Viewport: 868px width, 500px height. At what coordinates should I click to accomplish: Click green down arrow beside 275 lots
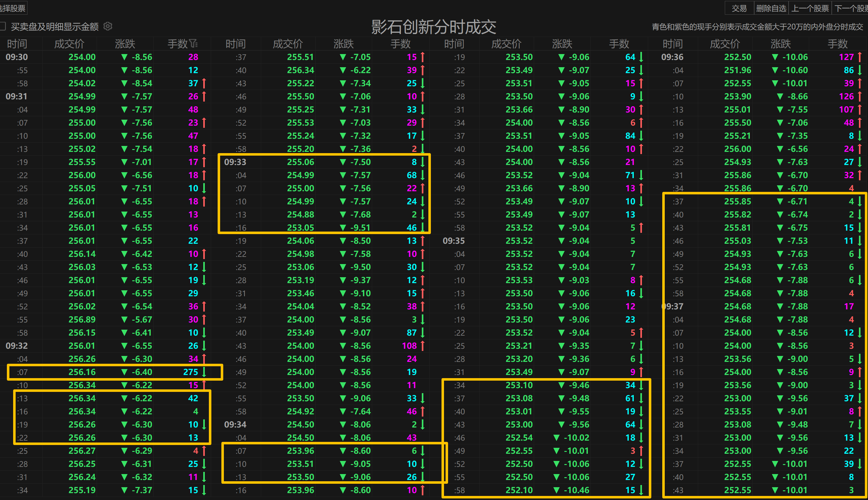click(204, 372)
